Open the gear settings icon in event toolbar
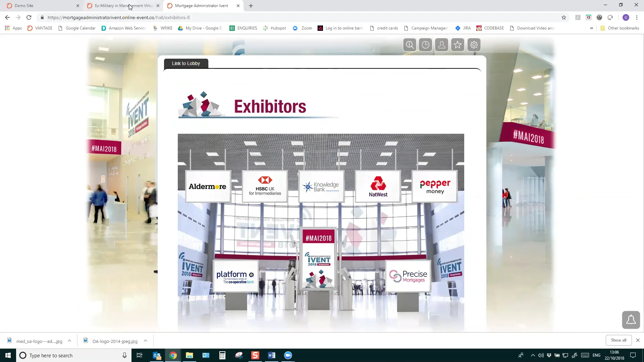The height and width of the screenshot is (362, 644). [x=474, y=45]
